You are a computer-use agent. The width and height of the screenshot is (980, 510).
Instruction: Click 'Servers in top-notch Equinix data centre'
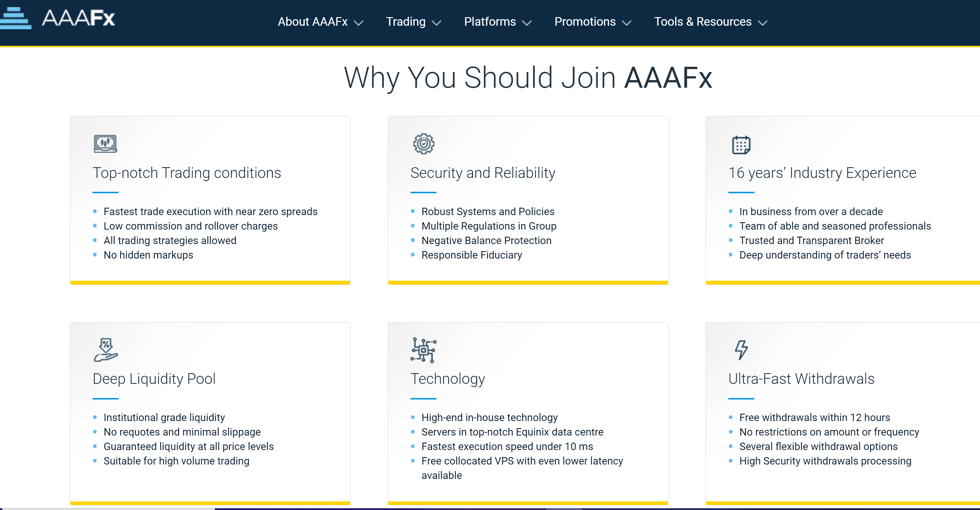[x=512, y=432]
